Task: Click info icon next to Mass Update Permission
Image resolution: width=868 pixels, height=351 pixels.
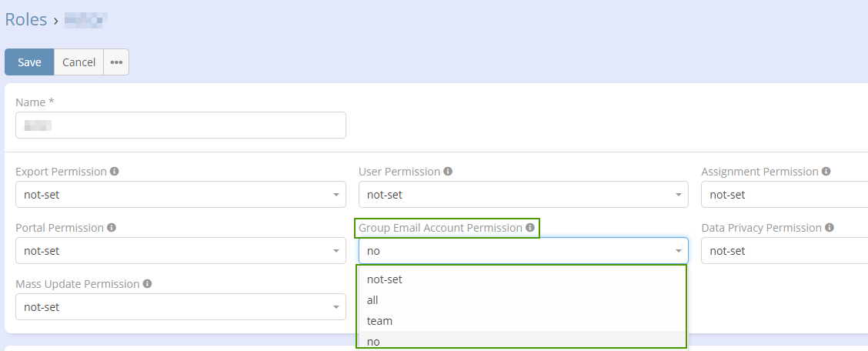Action: click(147, 284)
